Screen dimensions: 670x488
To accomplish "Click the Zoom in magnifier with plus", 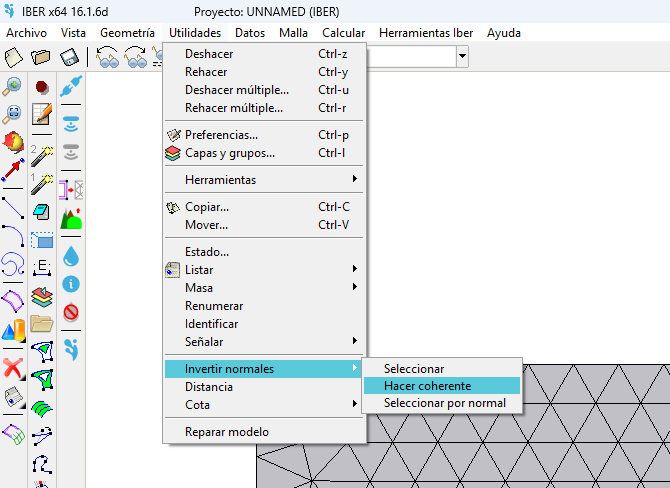I will pyautogui.click(x=12, y=86).
